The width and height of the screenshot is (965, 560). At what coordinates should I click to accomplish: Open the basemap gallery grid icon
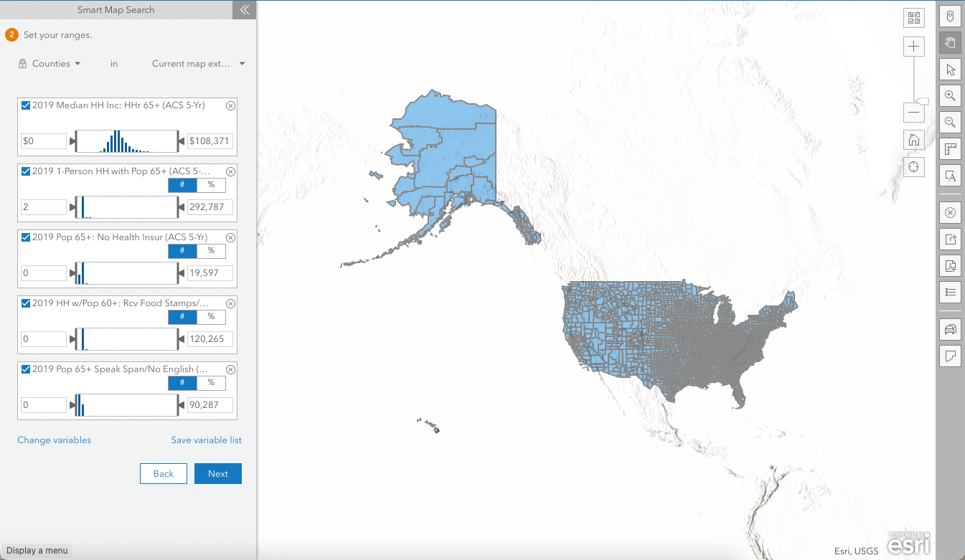(x=913, y=18)
